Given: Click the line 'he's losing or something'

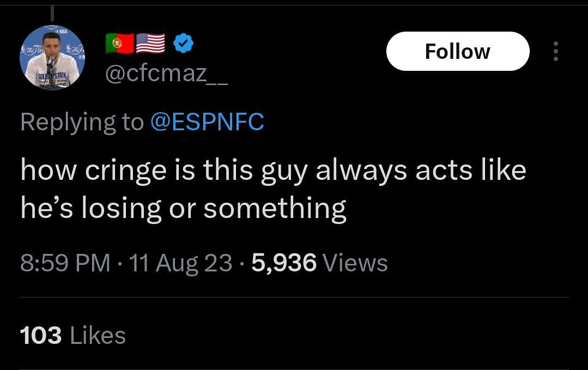Looking at the screenshot, I should [183, 208].
